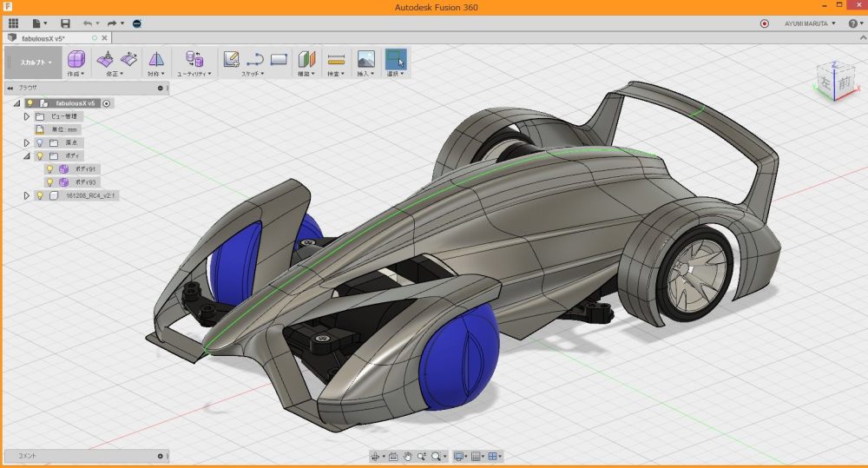This screenshot has height=468, width=868.
Task: Collapse the ボディ folder in the browser
Action: (x=27, y=155)
